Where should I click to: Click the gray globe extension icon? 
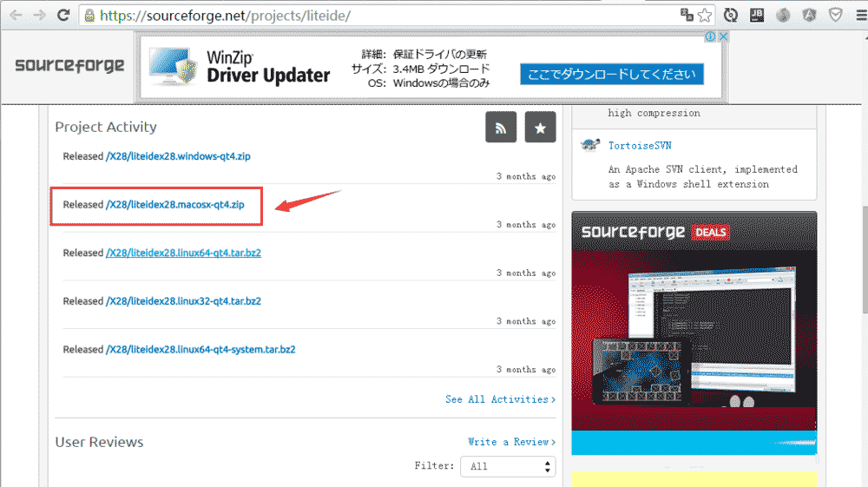tap(783, 15)
